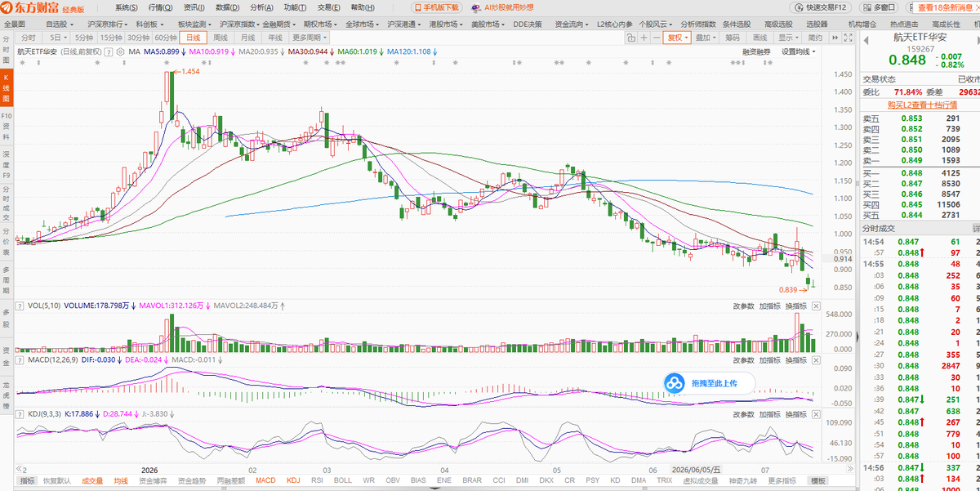Close the KDJ indicator panel
This screenshot has height=491, width=980.
pos(815,414)
